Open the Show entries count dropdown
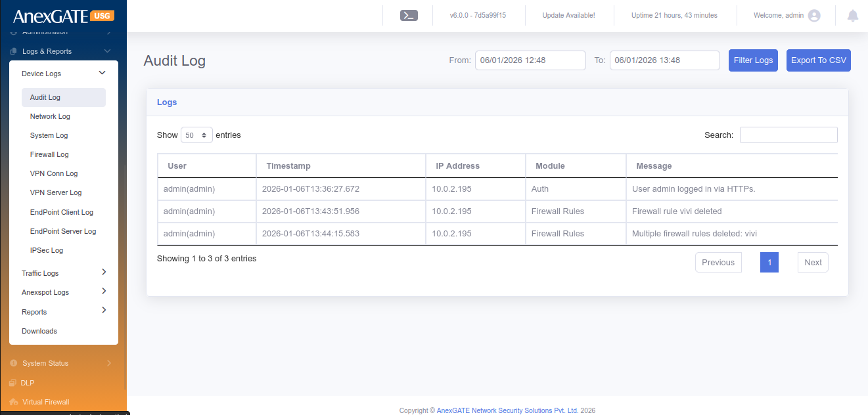Image resolution: width=868 pixels, height=415 pixels. tap(196, 135)
